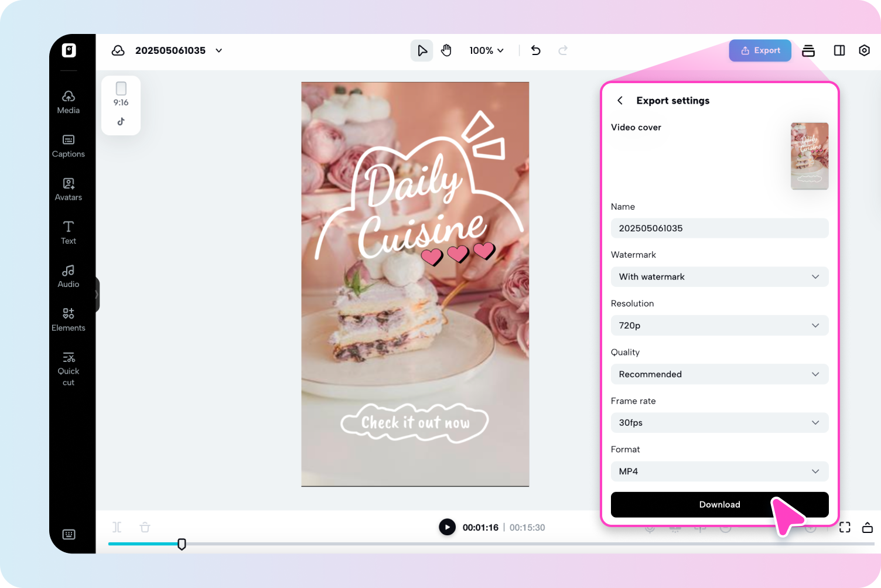
Task: Select the "Daily Cuisine" title on canvas
Action: click(422, 205)
